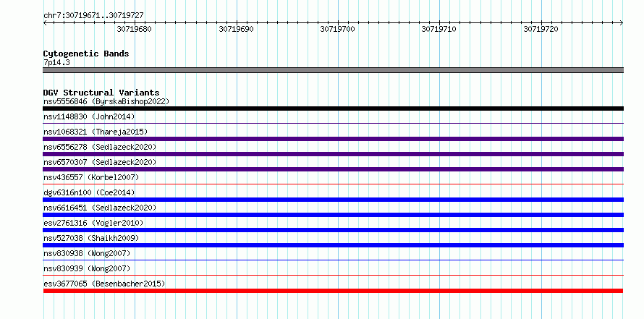
Task: Click ruler position 30719700
Action: 338,29
